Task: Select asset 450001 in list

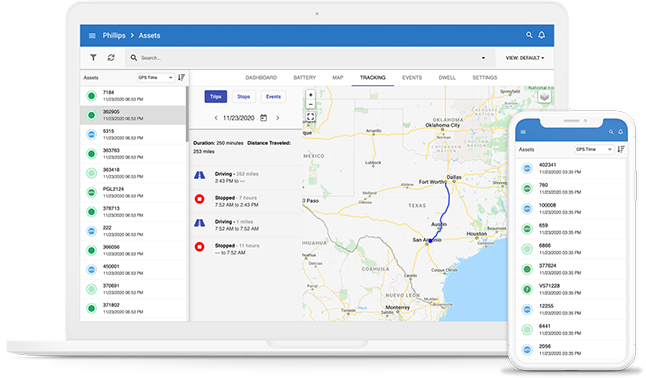Action: pos(133,270)
